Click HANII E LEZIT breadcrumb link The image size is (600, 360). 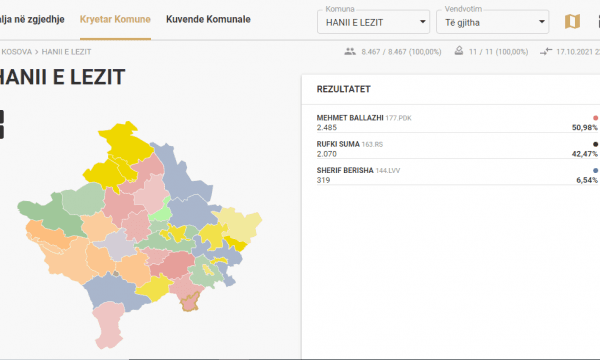pos(66,52)
